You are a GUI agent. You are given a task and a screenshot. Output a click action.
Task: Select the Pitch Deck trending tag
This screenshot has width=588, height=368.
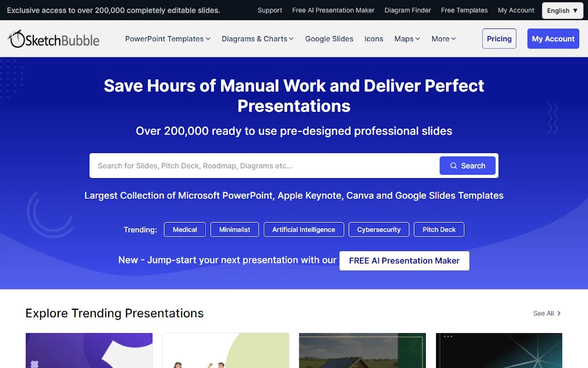coord(439,230)
